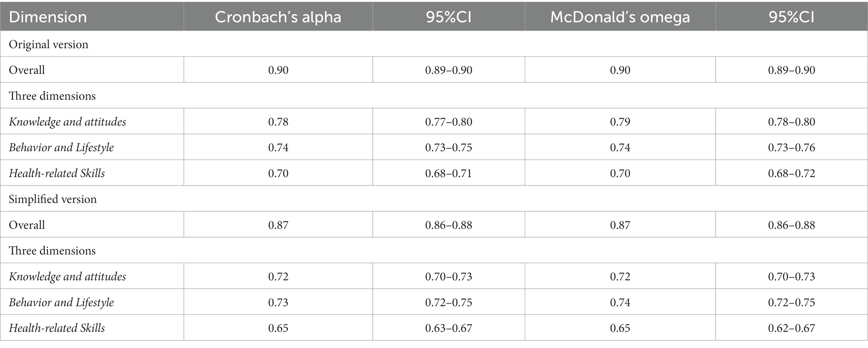The height and width of the screenshot is (348, 868).
Task: Select the confidence interval 0.62–0.67
Action: coord(792,328)
